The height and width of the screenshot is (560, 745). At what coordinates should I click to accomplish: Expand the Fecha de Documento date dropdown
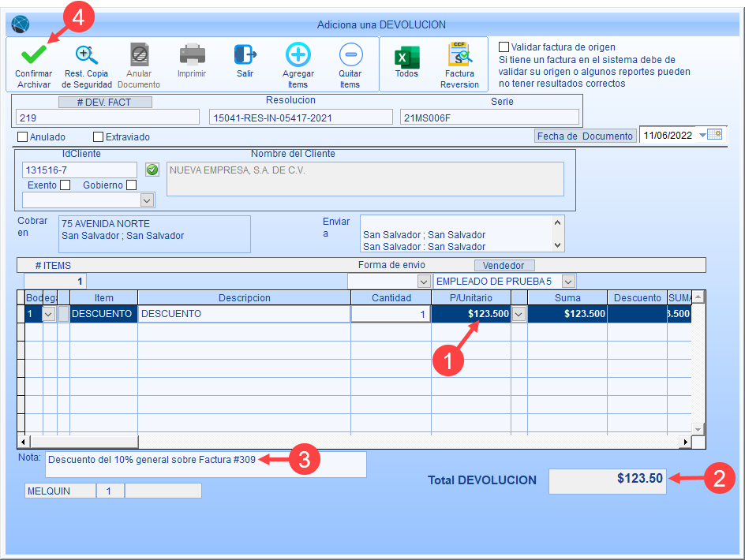coord(702,136)
